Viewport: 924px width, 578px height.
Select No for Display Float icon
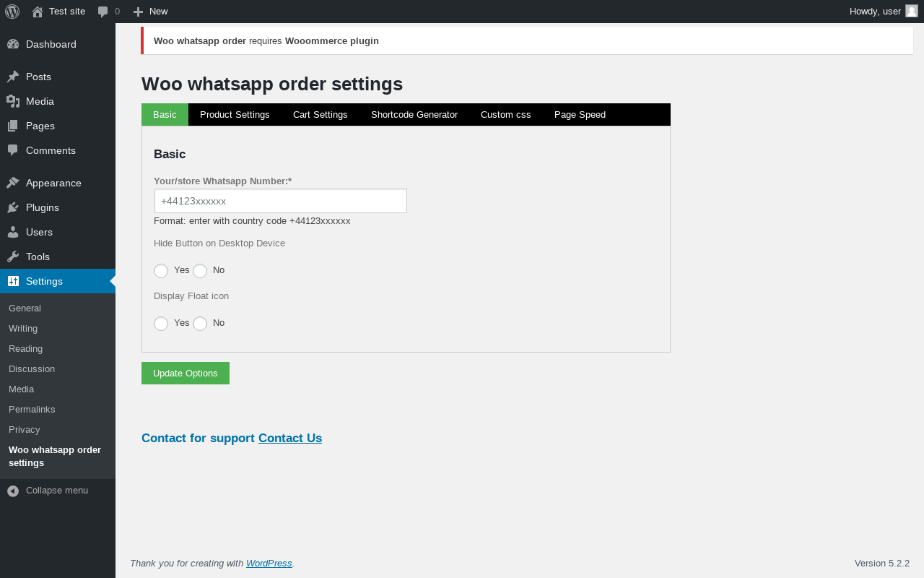(x=200, y=324)
